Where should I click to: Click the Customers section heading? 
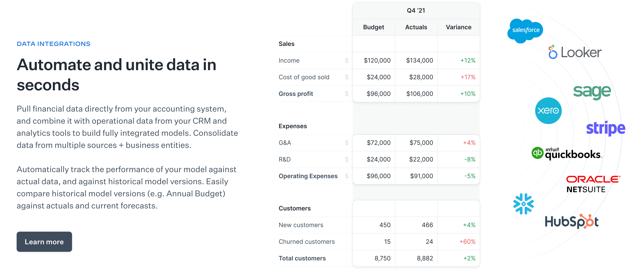295,208
